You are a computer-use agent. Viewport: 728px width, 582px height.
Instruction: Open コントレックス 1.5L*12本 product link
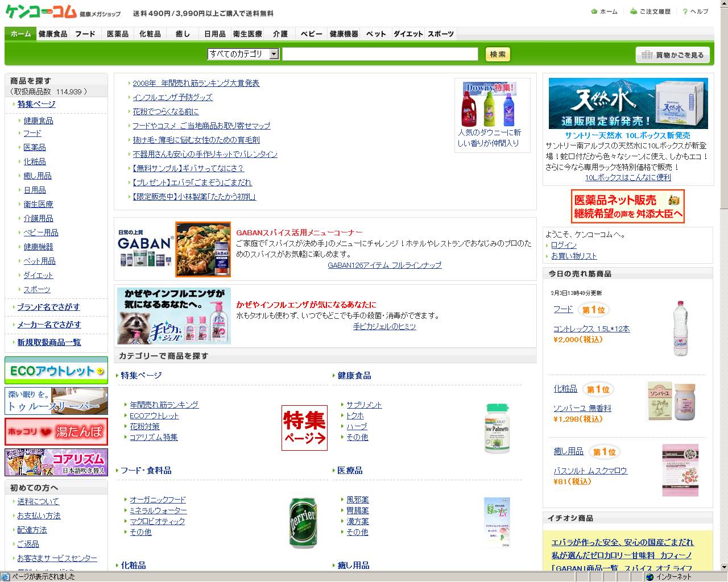tap(591, 329)
